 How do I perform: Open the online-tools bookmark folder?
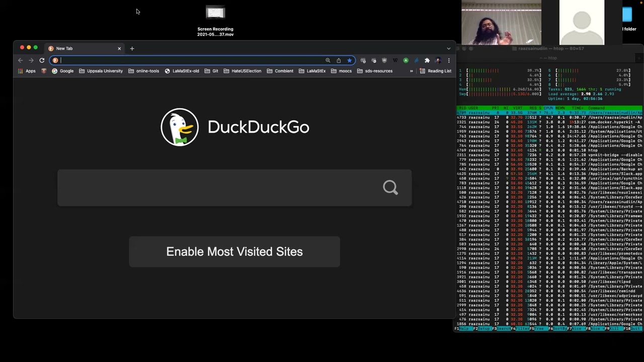tap(143, 71)
